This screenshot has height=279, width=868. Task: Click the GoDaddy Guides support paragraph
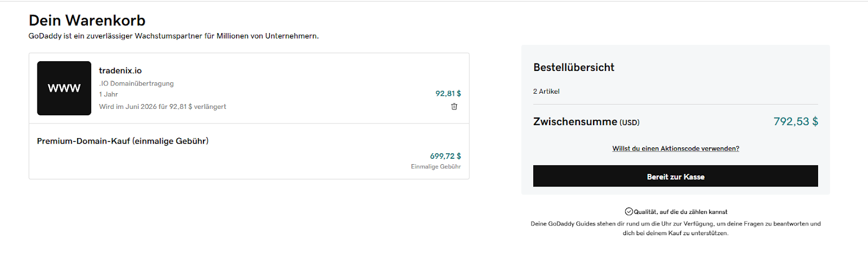(675, 228)
